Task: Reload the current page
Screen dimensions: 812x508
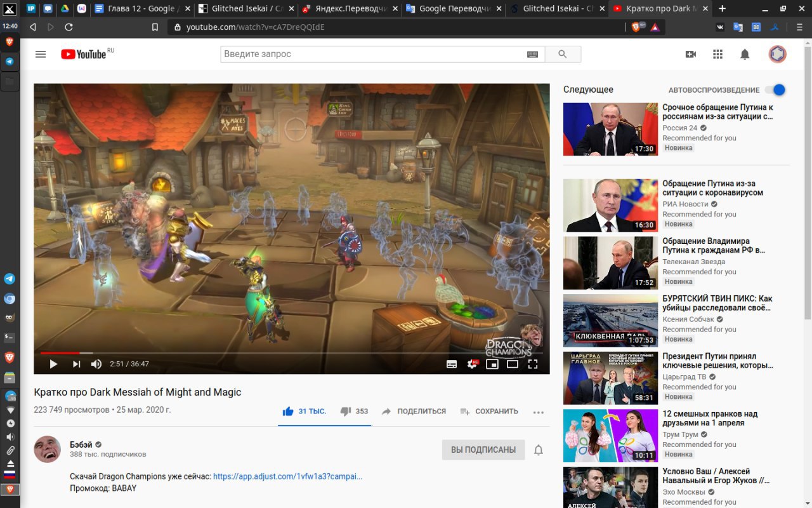Action: 69,27
